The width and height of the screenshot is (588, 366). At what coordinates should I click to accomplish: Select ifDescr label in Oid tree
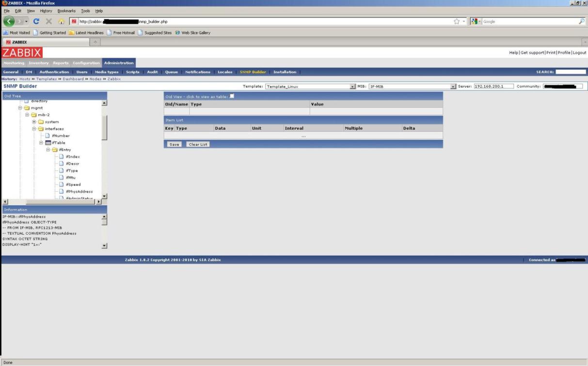coord(73,164)
